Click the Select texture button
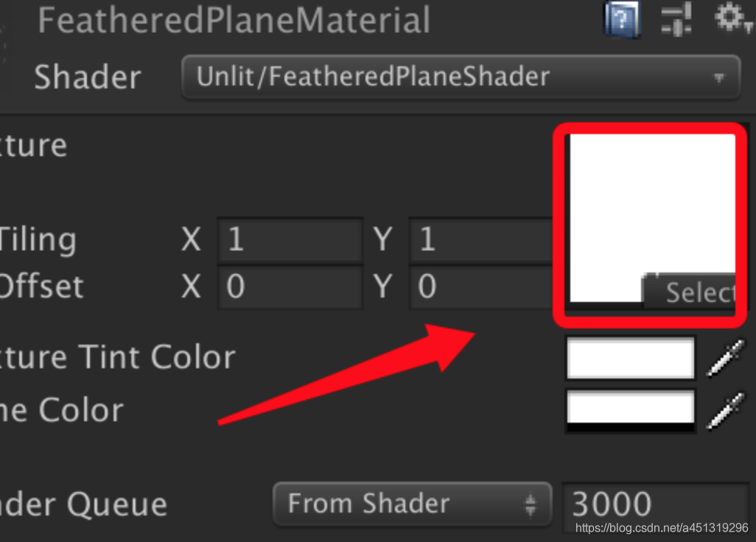 click(690, 290)
